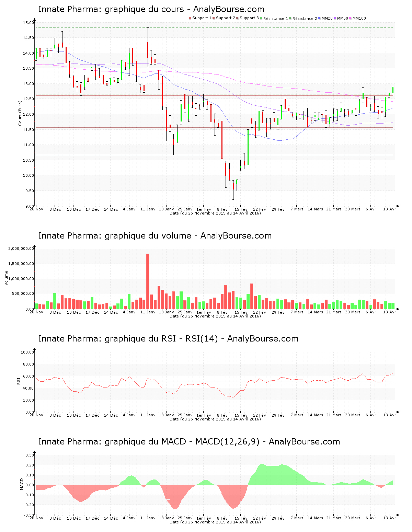Click the Support 1 legend color square
This screenshot has height=532, width=412.
[190, 18]
